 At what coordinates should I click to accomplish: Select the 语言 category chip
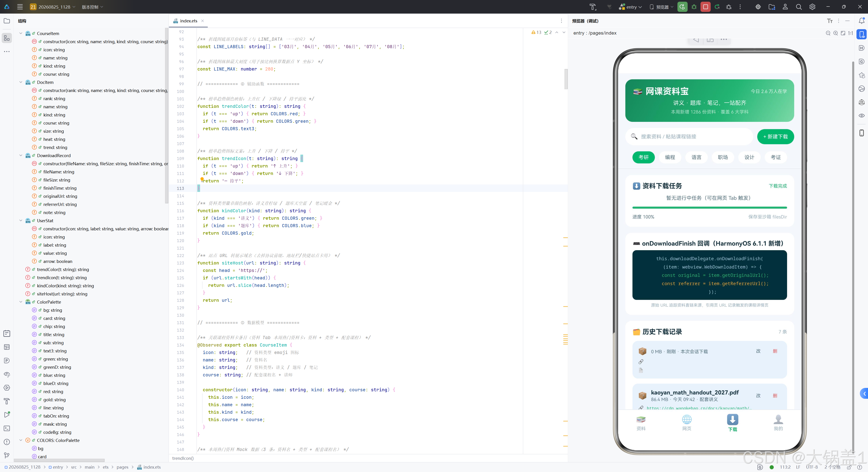tap(696, 157)
